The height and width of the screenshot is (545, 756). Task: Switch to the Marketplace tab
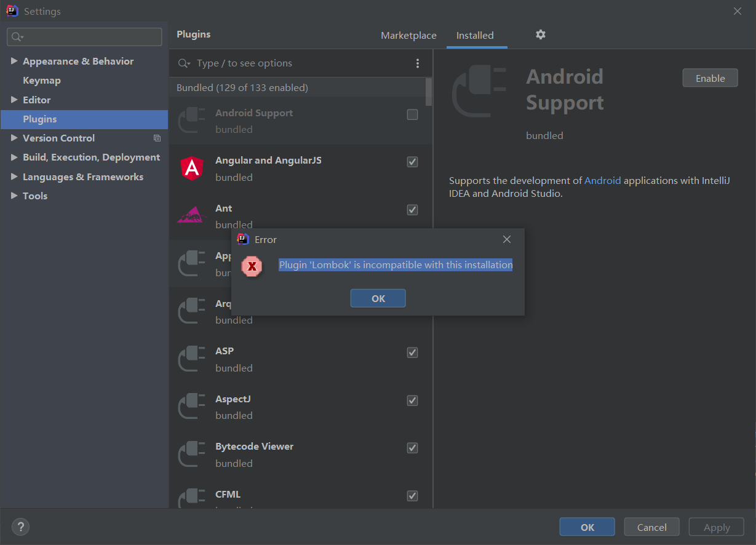point(408,36)
